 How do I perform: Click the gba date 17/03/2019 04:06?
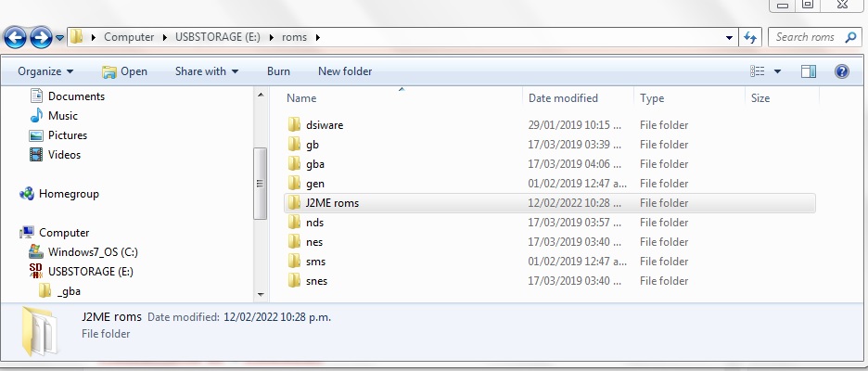click(x=577, y=164)
